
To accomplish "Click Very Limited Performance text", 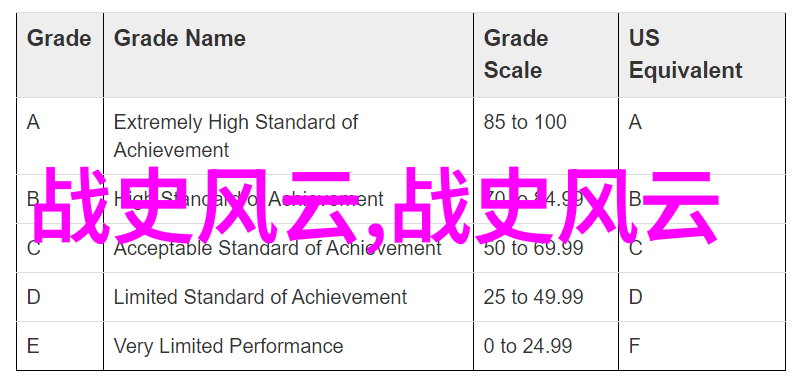I will pos(228,346).
